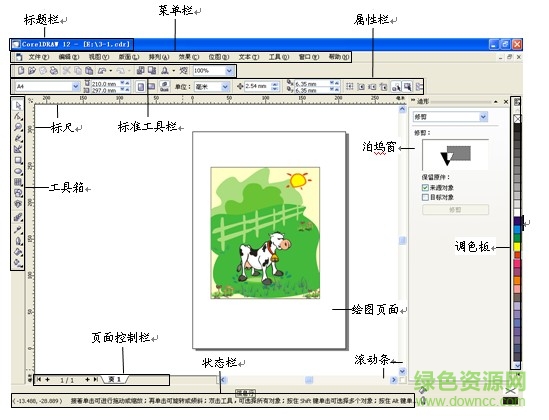Set page to landscape orientation
549x420 pixels.
click(152, 86)
